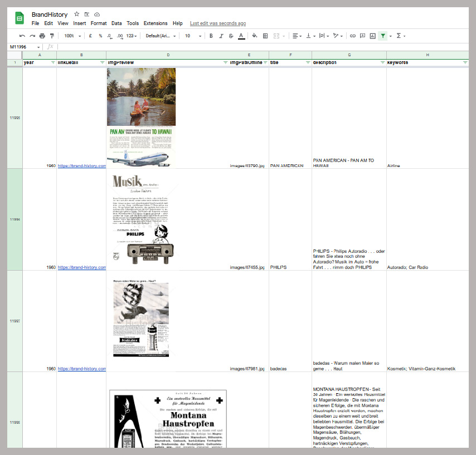Click the insert link icon
476x455 pixels.
click(352, 36)
